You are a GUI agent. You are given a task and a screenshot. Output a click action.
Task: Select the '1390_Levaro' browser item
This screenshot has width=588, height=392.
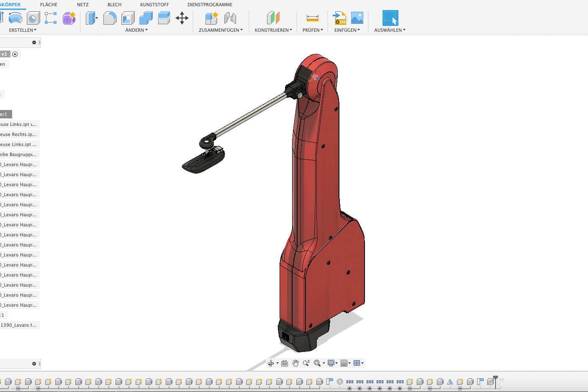(x=19, y=325)
